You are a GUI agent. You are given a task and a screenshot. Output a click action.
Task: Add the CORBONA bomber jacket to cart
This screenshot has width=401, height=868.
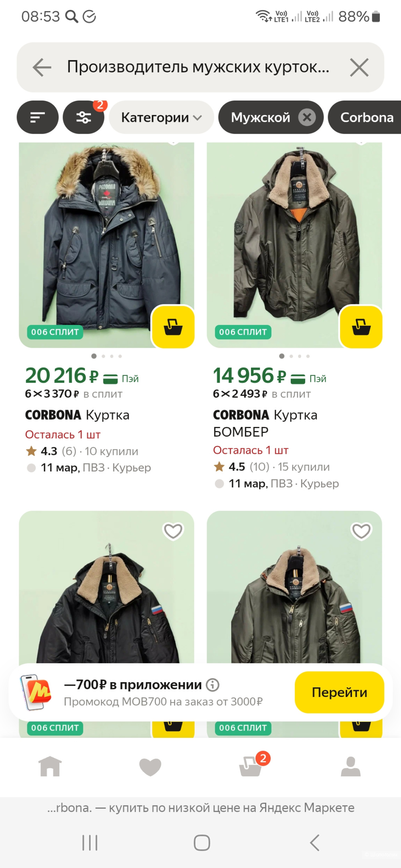click(360, 326)
